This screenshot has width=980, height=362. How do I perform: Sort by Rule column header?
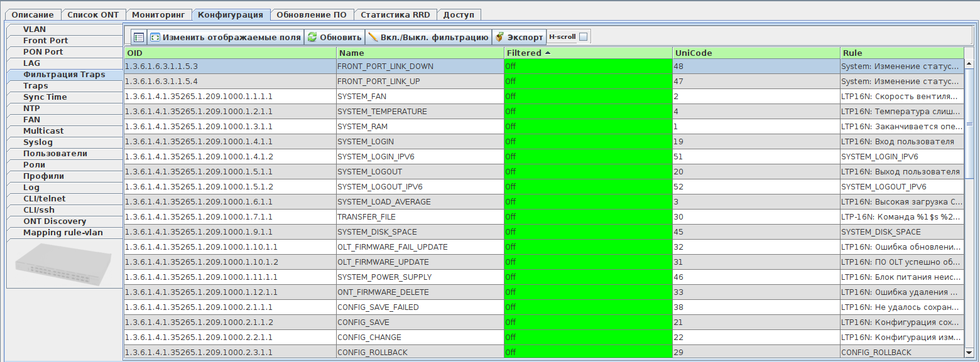(902, 53)
